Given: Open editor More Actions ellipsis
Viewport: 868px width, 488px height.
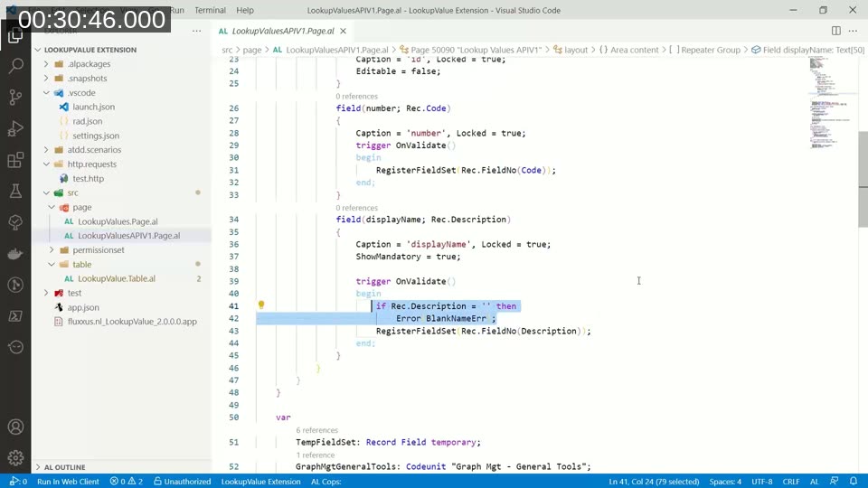Looking at the screenshot, I should pos(853,31).
